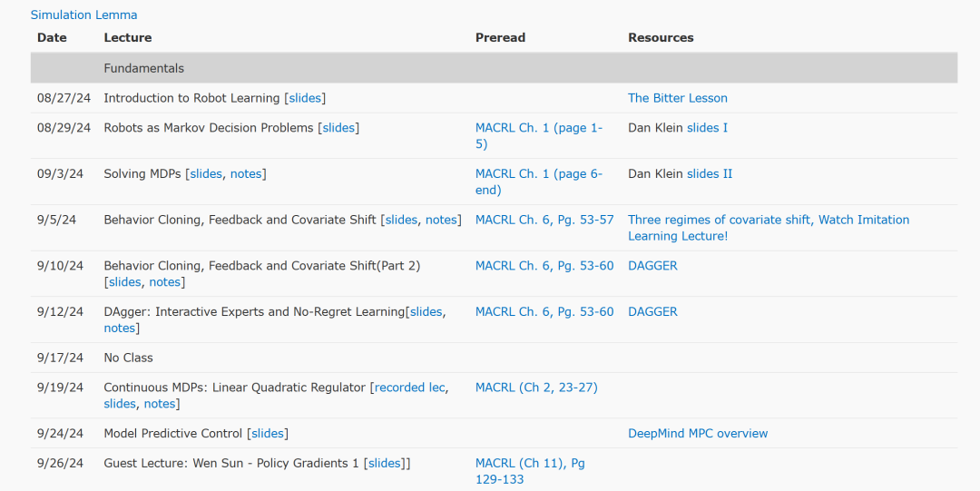Open MACRL (Ch 11), Pg 129-133 preread
980x491 pixels.
coord(530,464)
